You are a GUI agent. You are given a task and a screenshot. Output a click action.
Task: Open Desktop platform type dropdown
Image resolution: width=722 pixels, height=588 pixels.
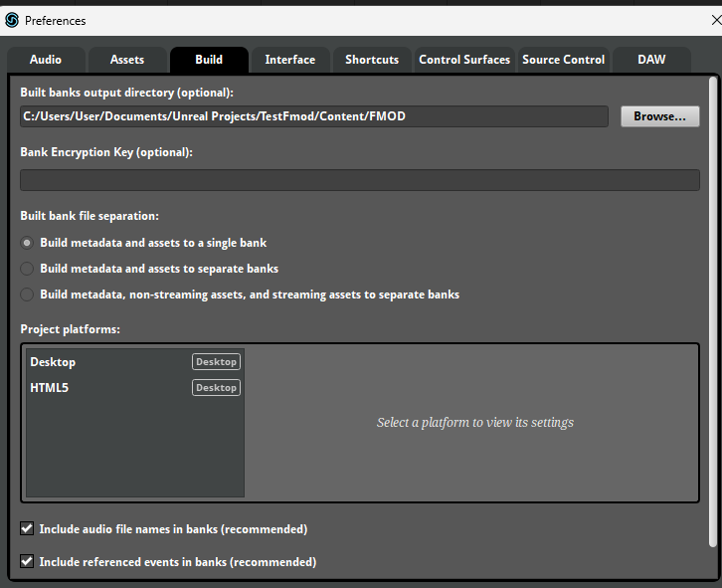coord(217,362)
